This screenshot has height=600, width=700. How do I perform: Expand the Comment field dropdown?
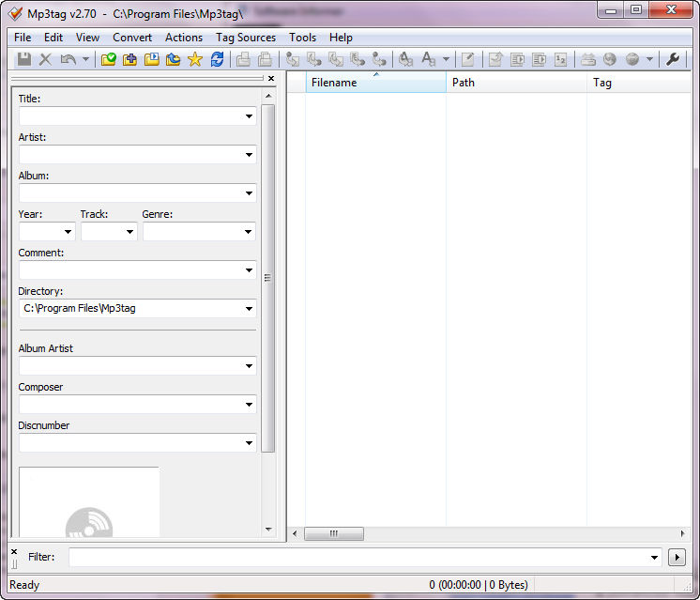click(x=249, y=269)
